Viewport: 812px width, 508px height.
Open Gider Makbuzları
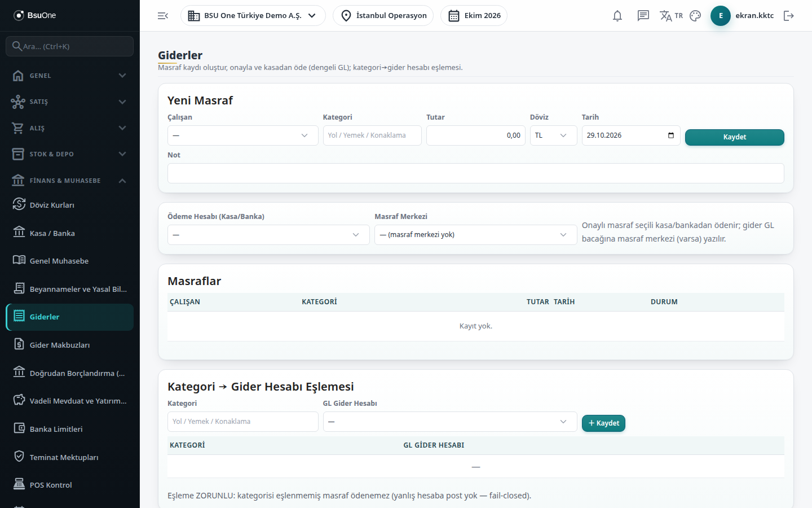tap(70, 345)
